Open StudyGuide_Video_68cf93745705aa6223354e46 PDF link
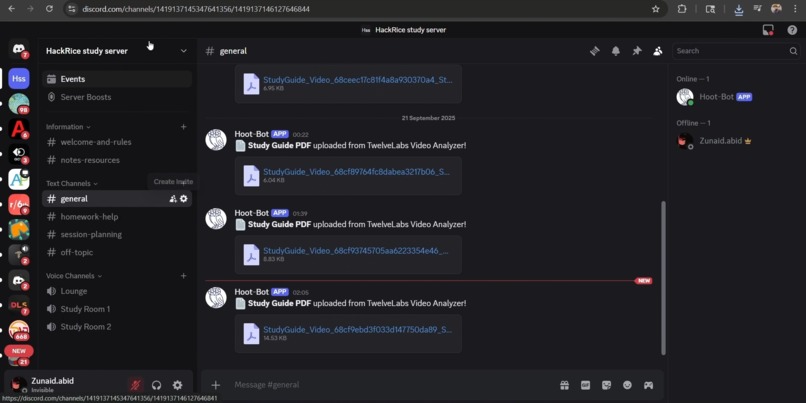 coord(356,251)
